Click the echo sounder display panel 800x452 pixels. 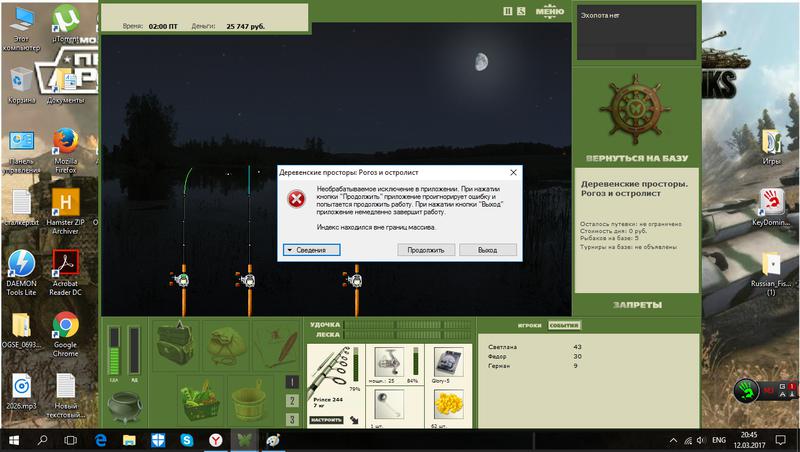tap(636, 33)
